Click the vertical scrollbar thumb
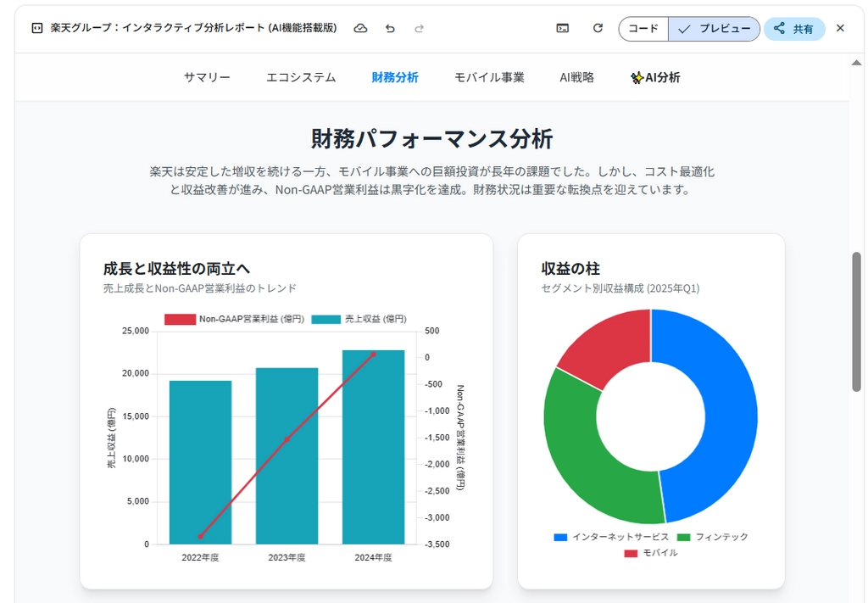 click(x=856, y=321)
